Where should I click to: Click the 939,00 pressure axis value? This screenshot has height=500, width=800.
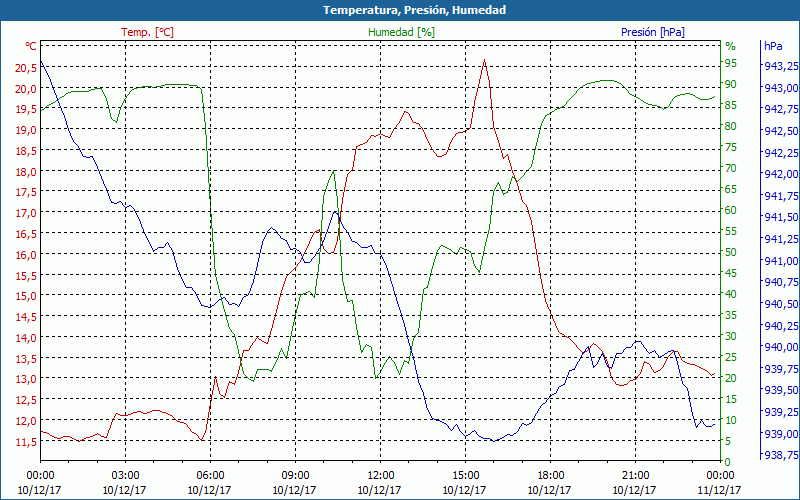781,434
